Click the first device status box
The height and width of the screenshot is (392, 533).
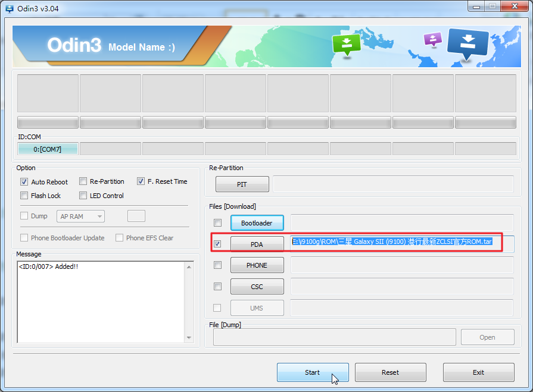point(48,93)
